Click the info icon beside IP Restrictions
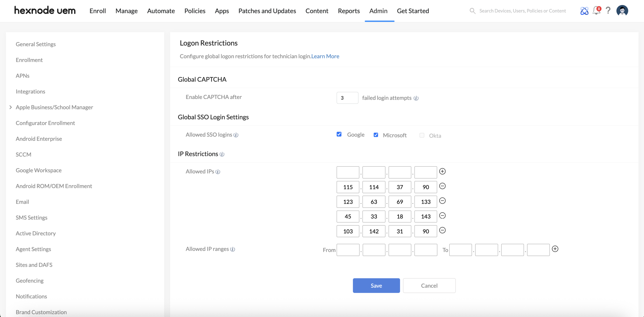Image resolution: width=644 pixels, height=317 pixels. pyautogui.click(x=222, y=154)
